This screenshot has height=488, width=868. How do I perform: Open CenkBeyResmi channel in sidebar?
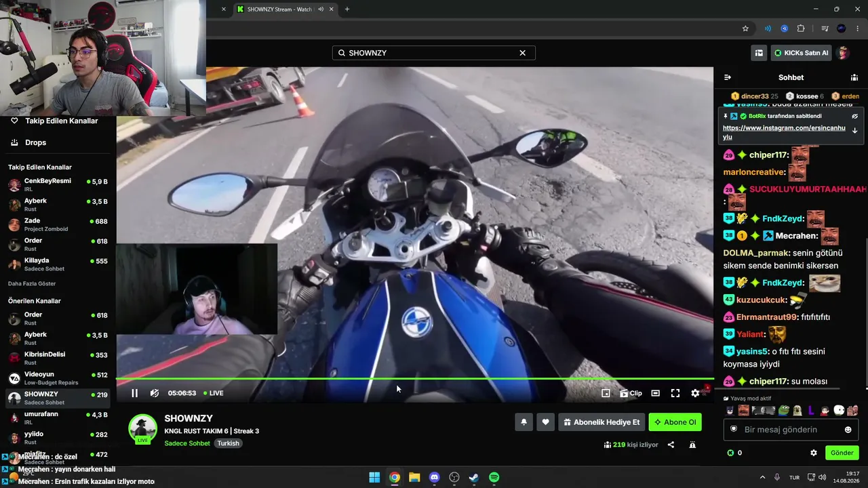point(58,184)
